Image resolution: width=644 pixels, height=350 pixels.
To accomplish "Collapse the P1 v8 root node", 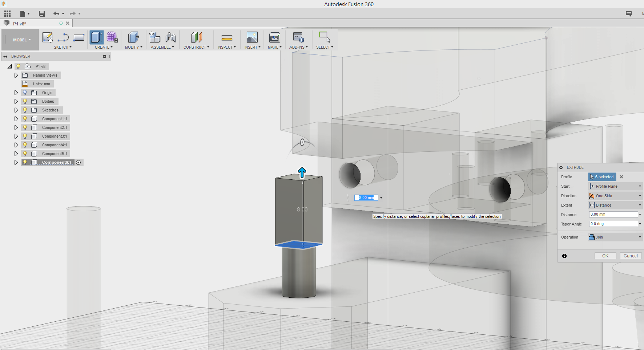I will (10, 66).
